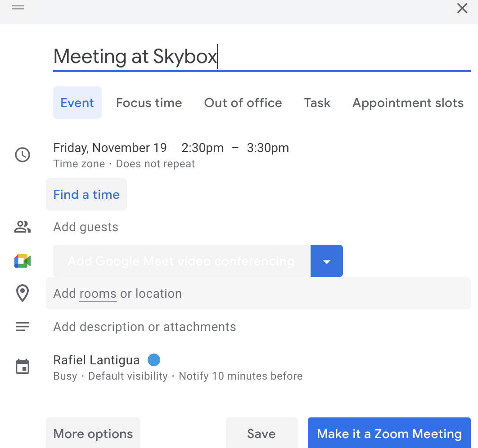The height and width of the screenshot is (448, 478).
Task: Click Make it a Zoom Meeting
Action: click(x=389, y=433)
